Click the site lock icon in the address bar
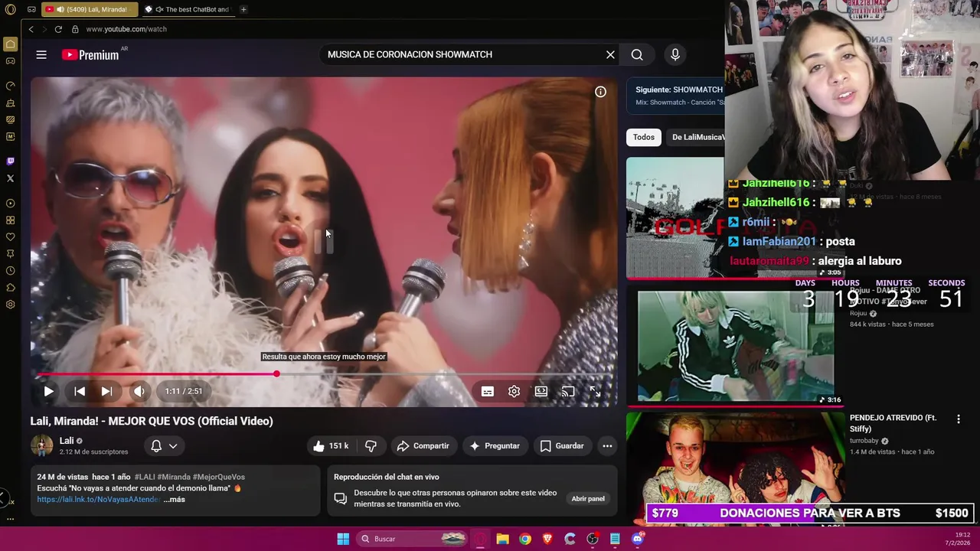The width and height of the screenshot is (980, 551). click(x=75, y=29)
